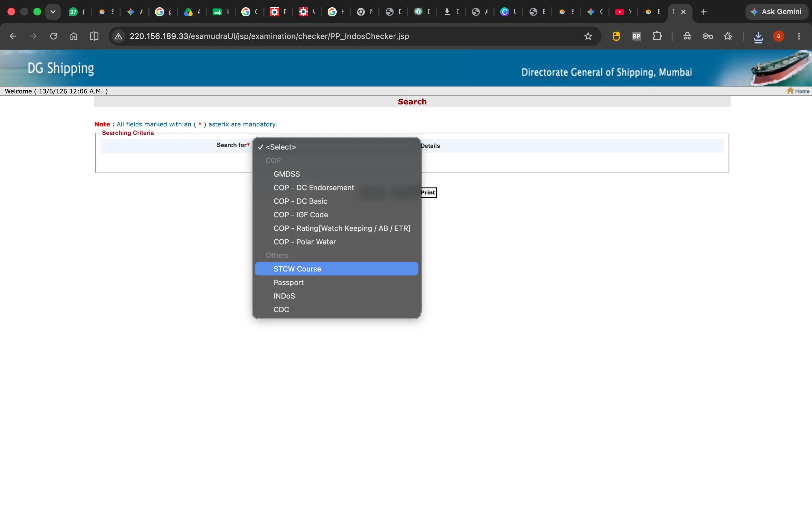Select COP - Rating[Watch Keeping / AB / ETR]

tap(336, 228)
